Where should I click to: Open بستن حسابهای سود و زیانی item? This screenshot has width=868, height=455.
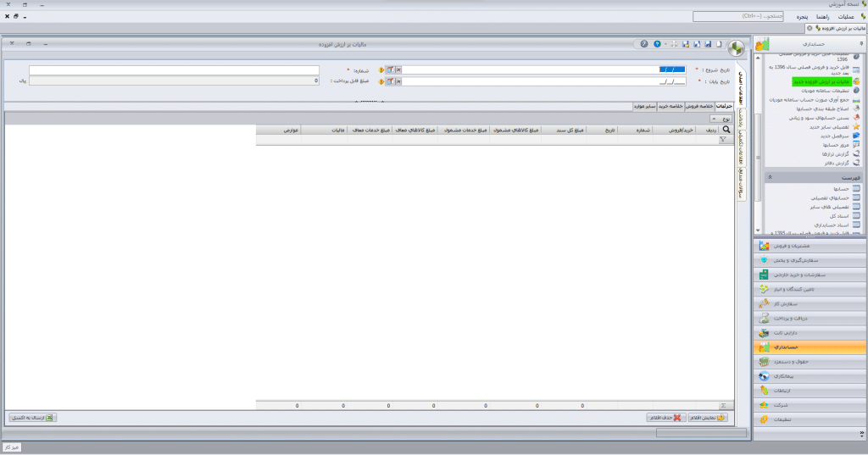point(820,118)
